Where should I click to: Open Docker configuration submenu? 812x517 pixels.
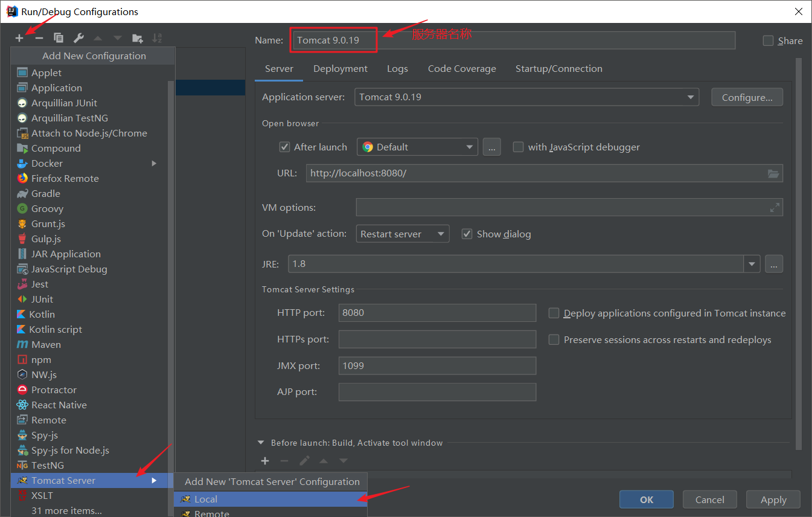point(89,163)
